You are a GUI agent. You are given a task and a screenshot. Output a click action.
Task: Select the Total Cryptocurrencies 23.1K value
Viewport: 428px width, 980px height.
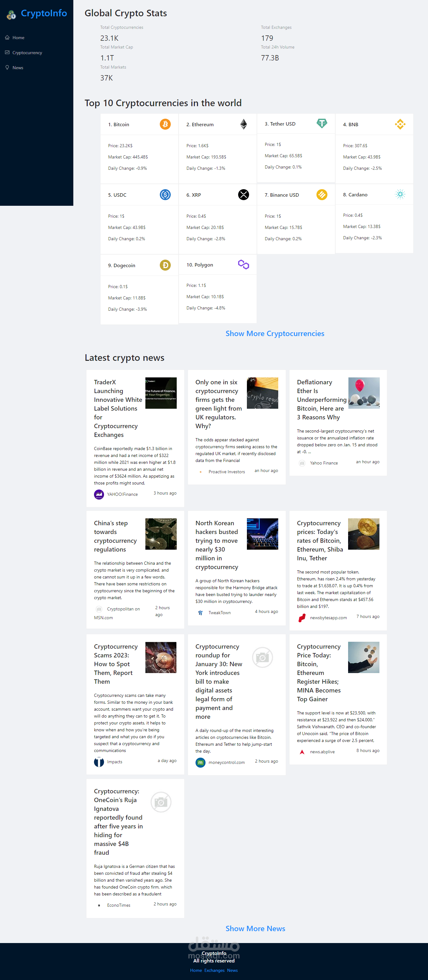pos(109,38)
